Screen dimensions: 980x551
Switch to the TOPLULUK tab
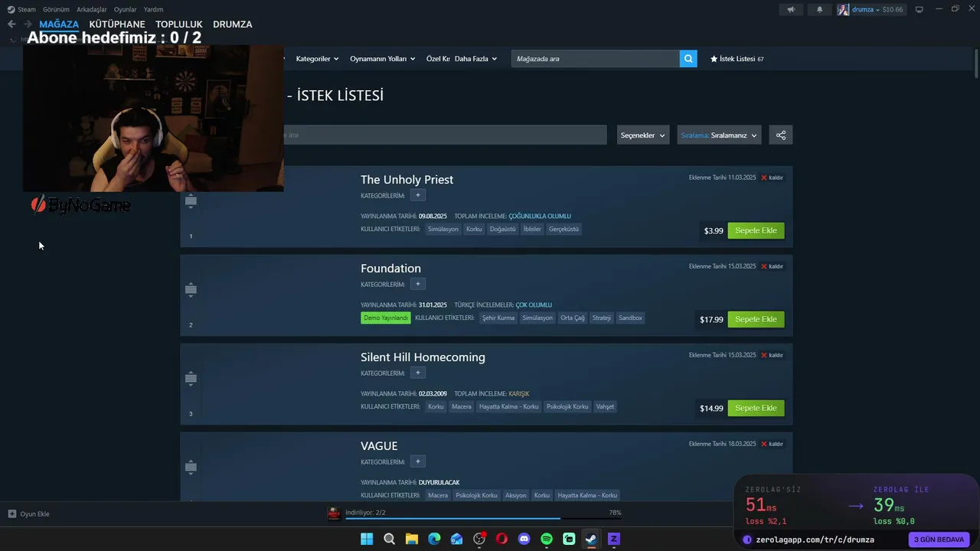tap(179, 24)
